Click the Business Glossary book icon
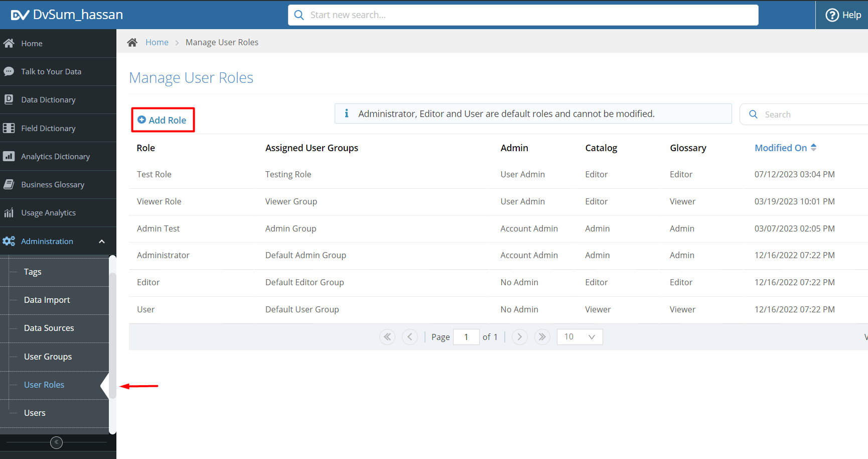 coord(9,184)
